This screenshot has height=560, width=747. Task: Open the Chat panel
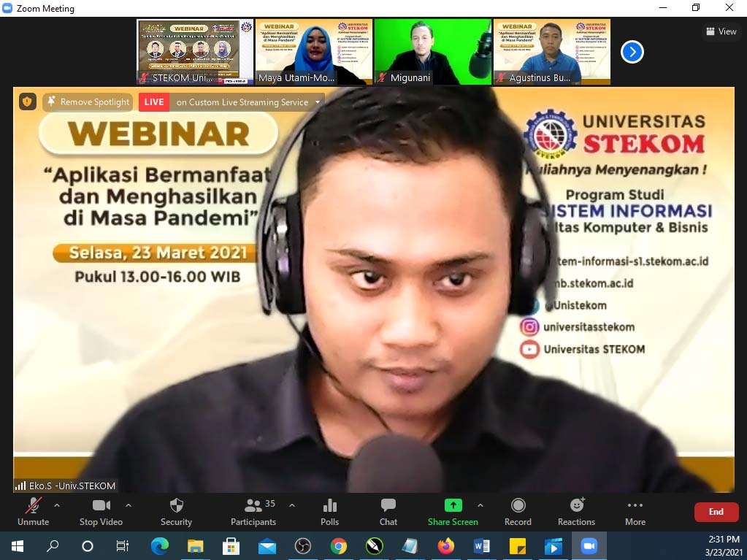(x=388, y=512)
